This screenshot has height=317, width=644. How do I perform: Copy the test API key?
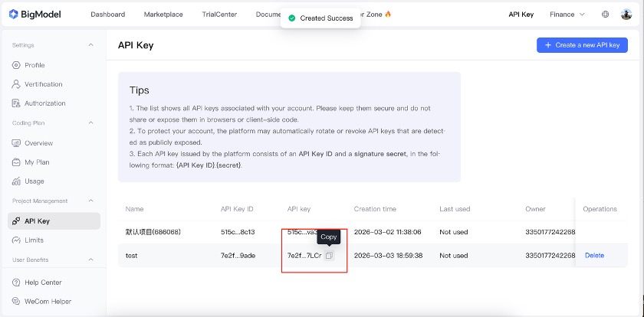point(329,256)
